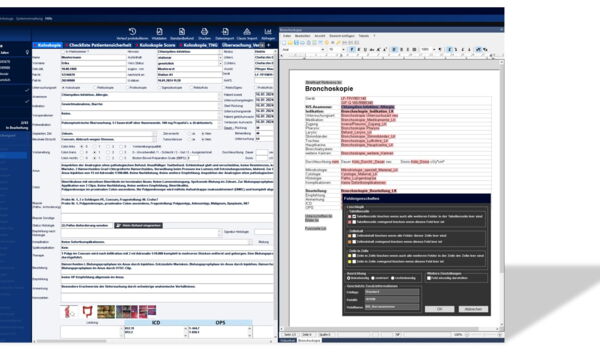Open the Datei menu in Bronchoskopie window
The height and width of the screenshot is (360, 600).
point(287,36)
